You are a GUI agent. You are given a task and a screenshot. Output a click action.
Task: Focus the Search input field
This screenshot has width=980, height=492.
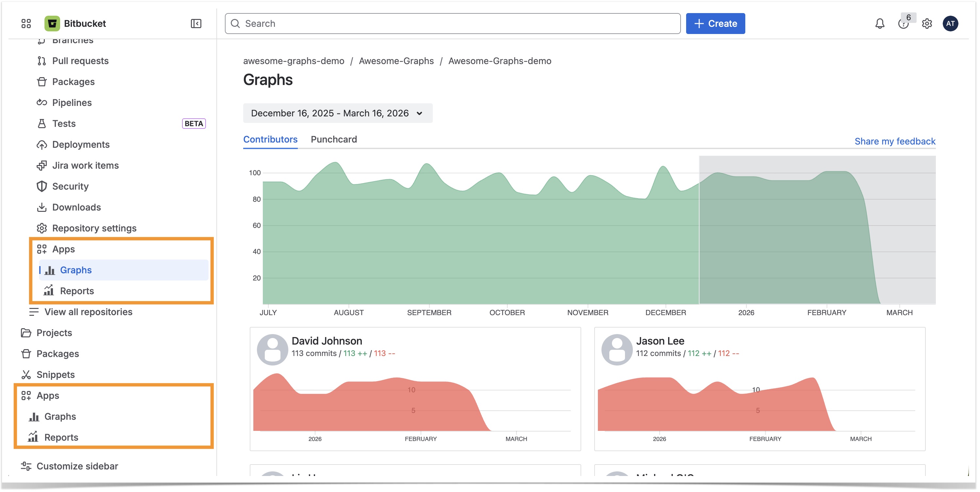pyautogui.click(x=453, y=24)
